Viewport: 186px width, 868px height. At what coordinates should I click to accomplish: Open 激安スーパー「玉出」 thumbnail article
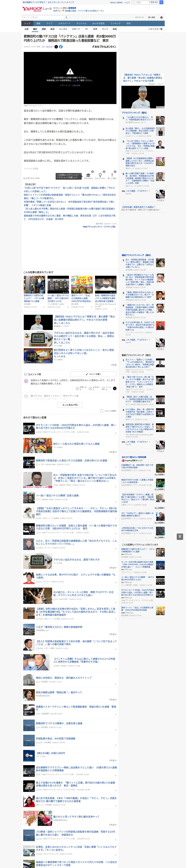[82, 284]
